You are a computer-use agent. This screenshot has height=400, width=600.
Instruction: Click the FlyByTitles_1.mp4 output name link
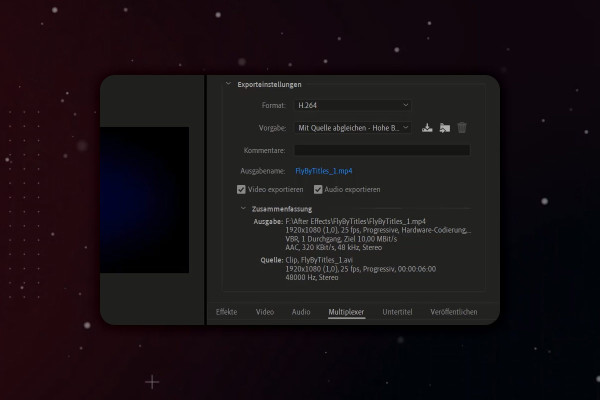[324, 171]
